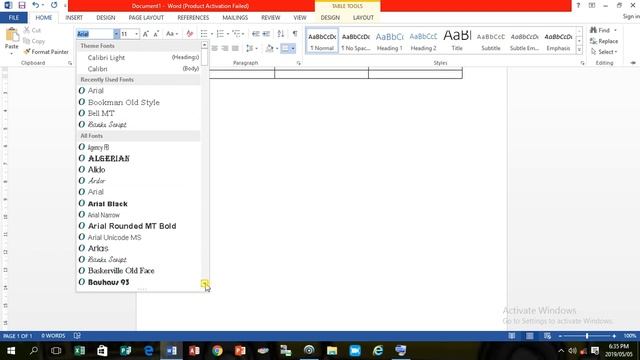Click the Windows Start button
Image resolution: width=640 pixels, height=360 pixels.
(x=11, y=351)
